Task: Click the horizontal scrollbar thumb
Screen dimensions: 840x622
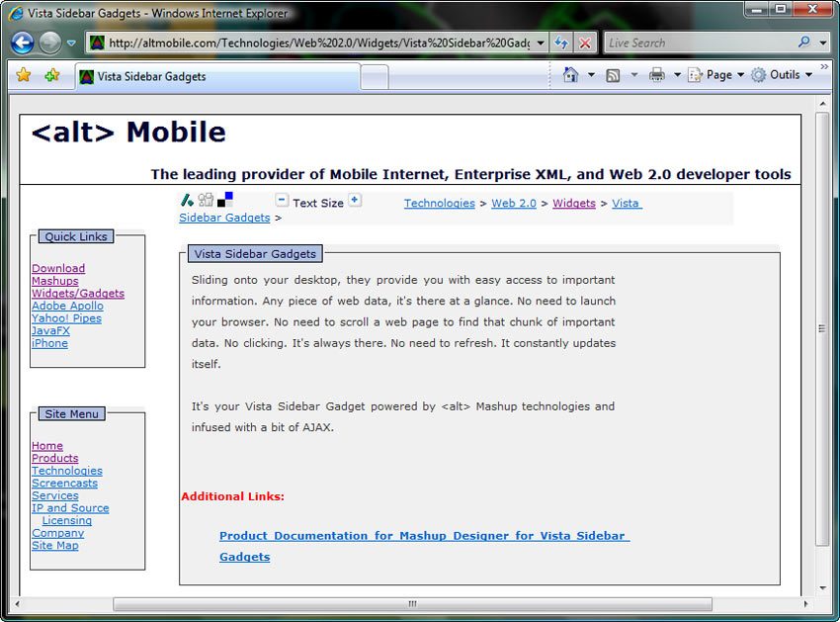Action: pos(412,604)
